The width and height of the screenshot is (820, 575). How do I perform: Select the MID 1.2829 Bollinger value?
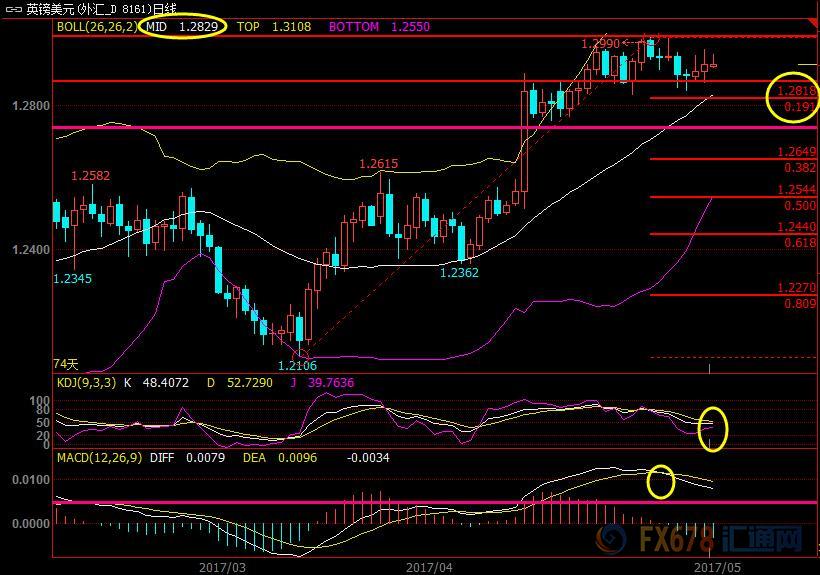point(182,27)
